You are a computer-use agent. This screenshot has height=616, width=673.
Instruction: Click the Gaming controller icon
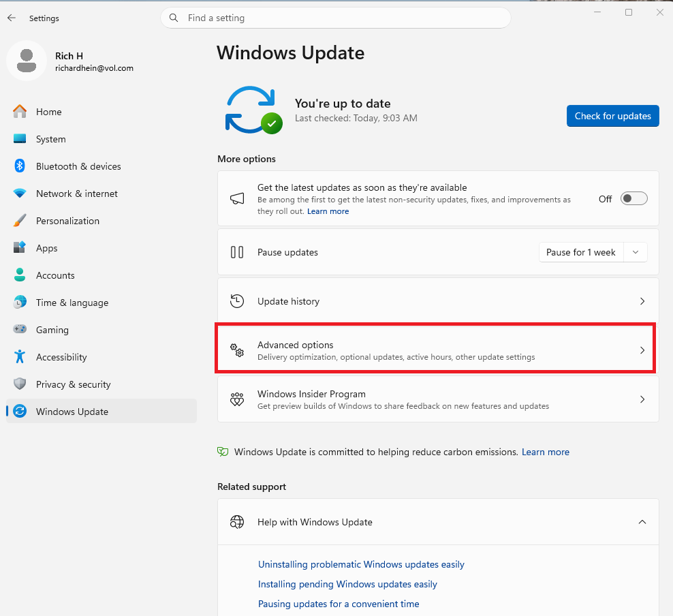pos(20,329)
